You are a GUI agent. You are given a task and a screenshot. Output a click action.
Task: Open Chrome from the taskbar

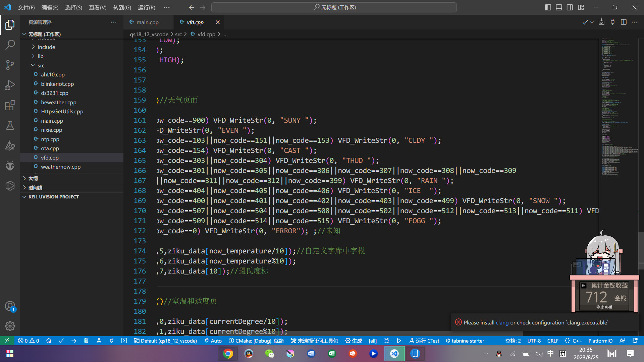click(x=228, y=354)
